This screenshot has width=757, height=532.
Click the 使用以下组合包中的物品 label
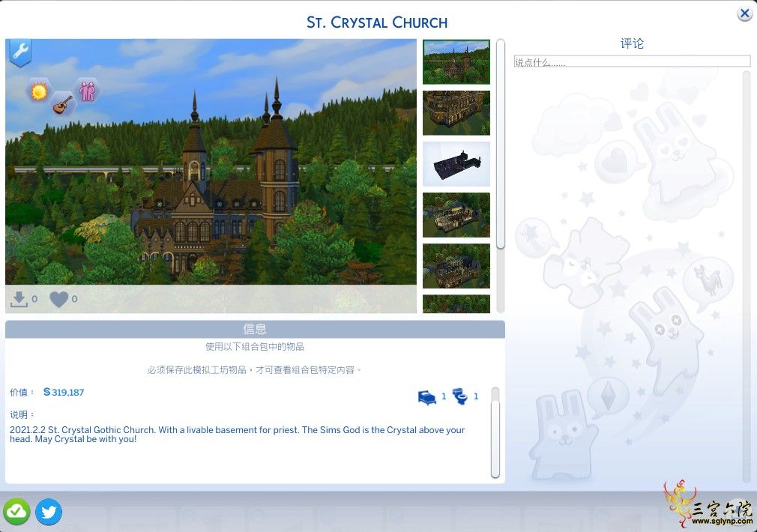(255, 347)
